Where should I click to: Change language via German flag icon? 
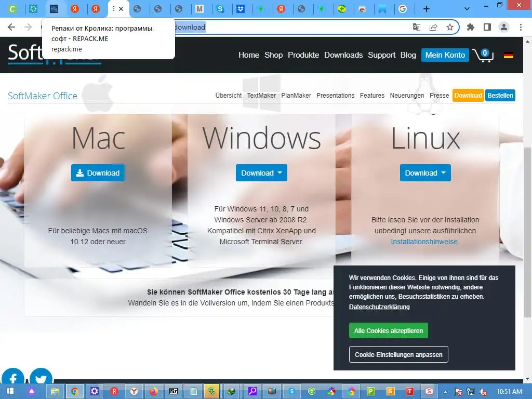[508, 55]
